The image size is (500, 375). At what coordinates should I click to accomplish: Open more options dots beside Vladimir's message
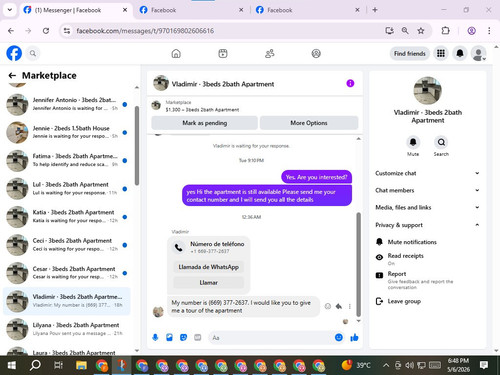pos(350,306)
